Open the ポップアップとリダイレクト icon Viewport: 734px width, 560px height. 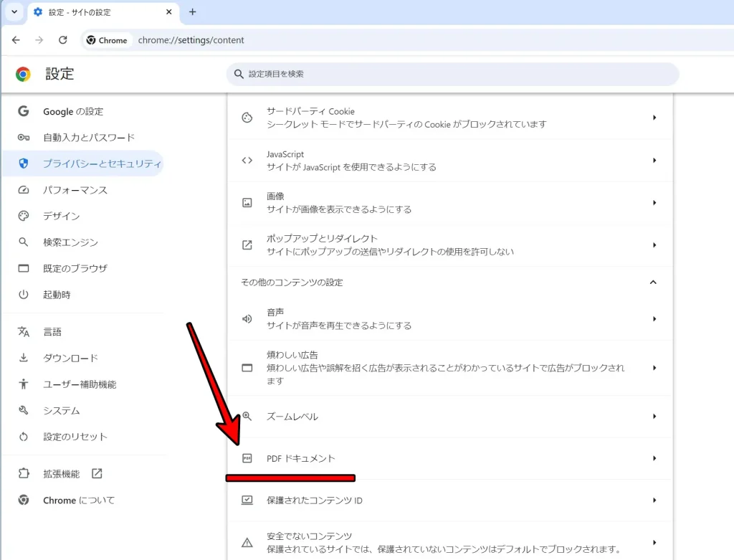pyautogui.click(x=247, y=245)
